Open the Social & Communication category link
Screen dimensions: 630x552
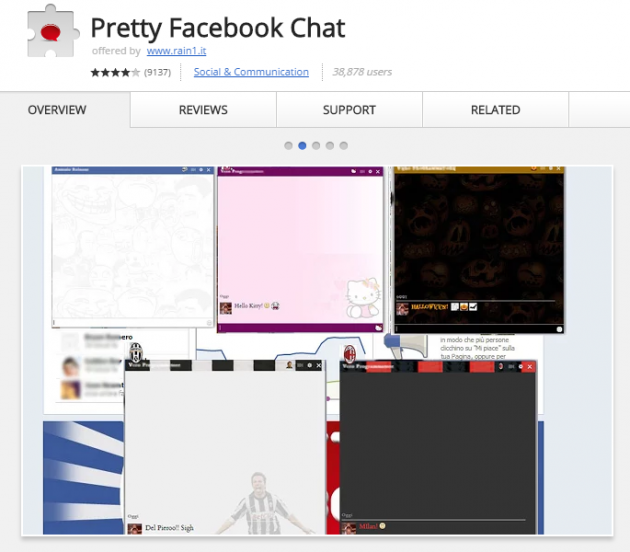pos(251,72)
